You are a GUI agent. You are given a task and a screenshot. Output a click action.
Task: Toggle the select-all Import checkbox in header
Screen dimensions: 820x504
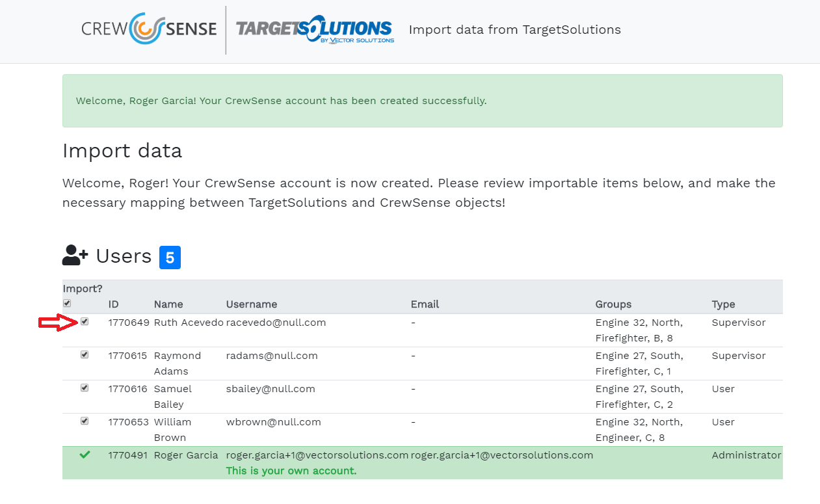point(67,303)
